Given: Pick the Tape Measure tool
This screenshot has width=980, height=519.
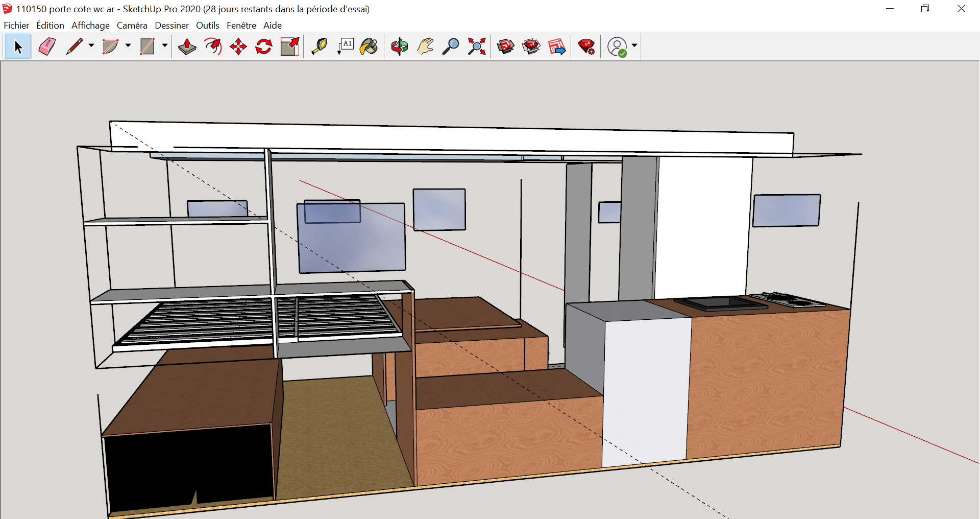Looking at the screenshot, I should click(320, 46).
